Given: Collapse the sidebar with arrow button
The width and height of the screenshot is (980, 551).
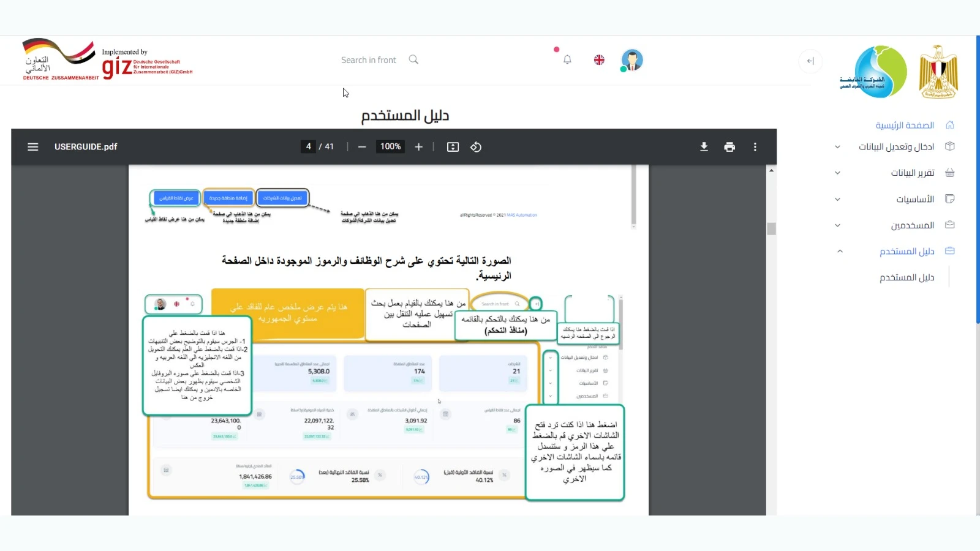Looking at the screenshot, I should 810,61.
